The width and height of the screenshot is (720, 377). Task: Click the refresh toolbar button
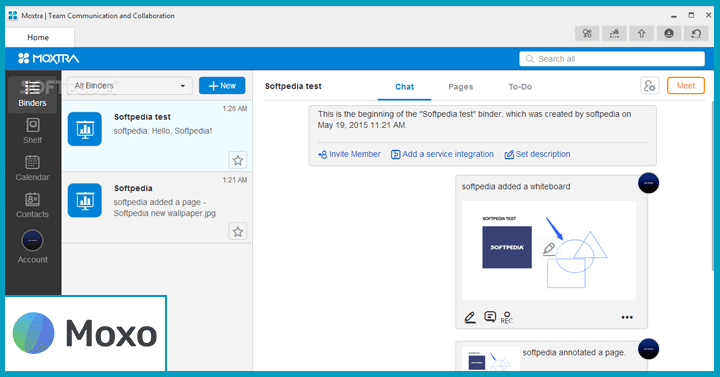(x=696, y=33)
